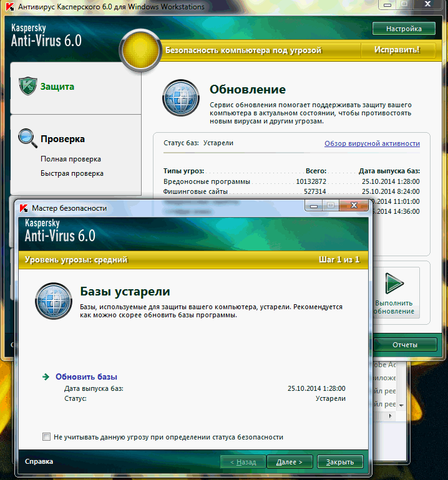
Task: Click the green arrow next to Обновить базы
Action: point(46,377)
